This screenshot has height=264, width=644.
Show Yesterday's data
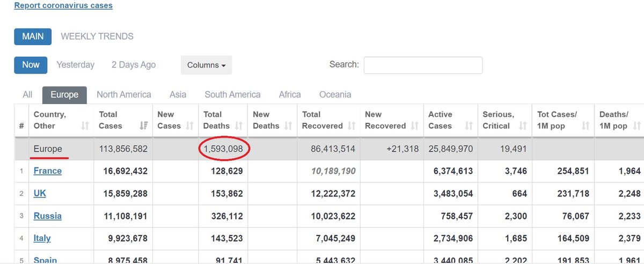coord(76,65)
